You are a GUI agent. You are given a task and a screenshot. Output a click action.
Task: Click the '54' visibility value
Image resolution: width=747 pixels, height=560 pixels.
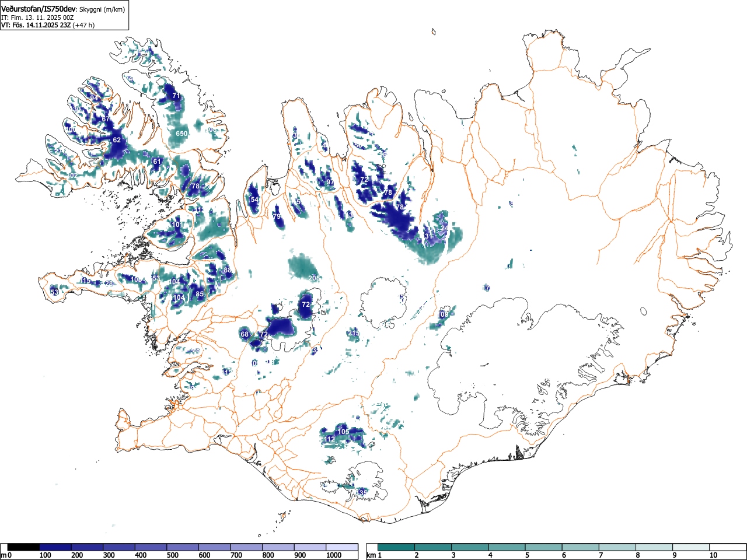(x=254, y=199)
